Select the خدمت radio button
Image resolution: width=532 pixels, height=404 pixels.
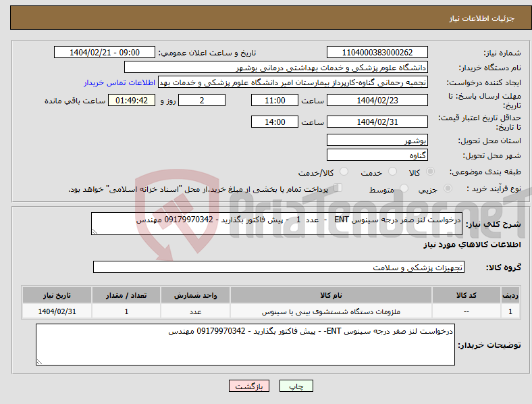[x=392, y=172]
